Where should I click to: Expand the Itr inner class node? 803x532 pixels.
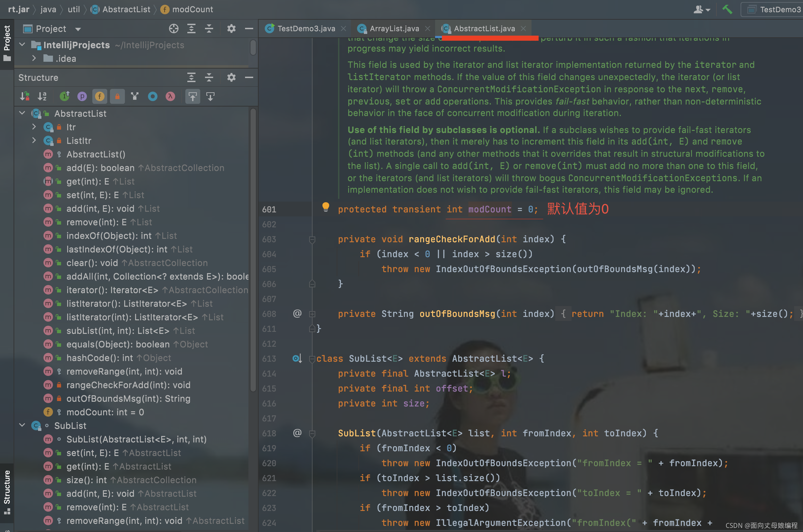(x=34, y=127)
